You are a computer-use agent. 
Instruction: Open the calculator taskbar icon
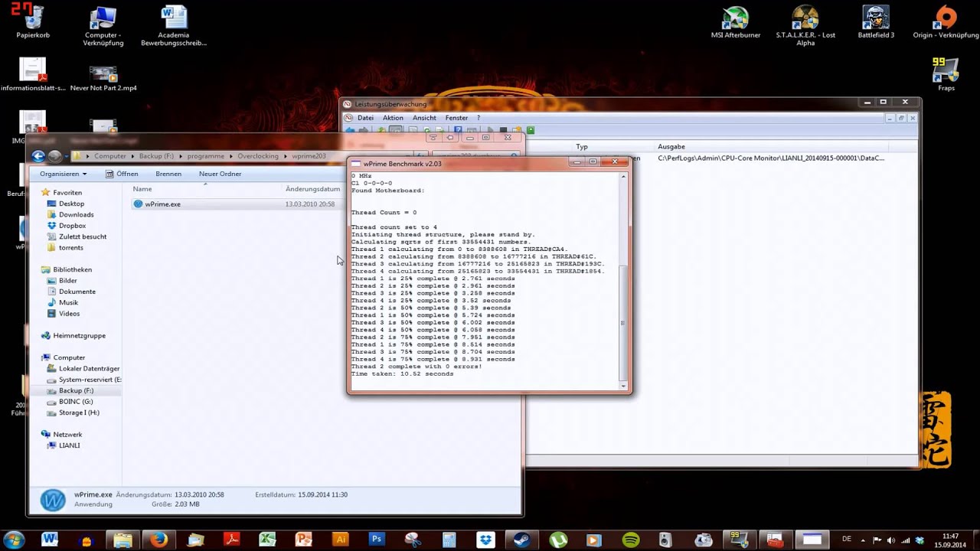point(449,540)
